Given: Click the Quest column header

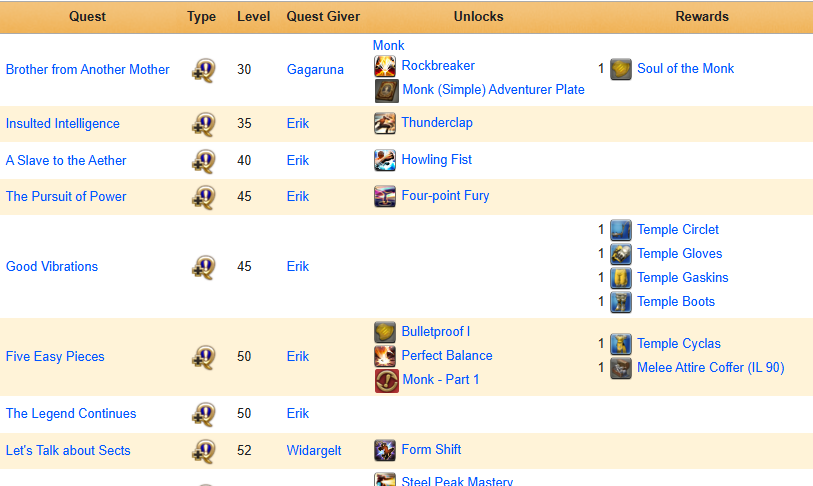Looking at the screenshot, I should pyautogui.click(x=88, y=17).
